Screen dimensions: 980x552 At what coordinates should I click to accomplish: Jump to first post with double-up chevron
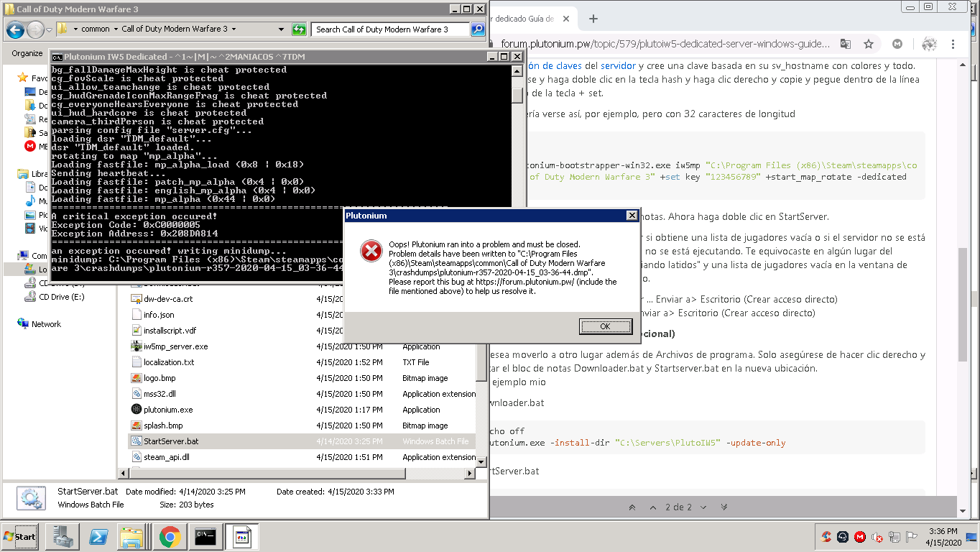632,507
